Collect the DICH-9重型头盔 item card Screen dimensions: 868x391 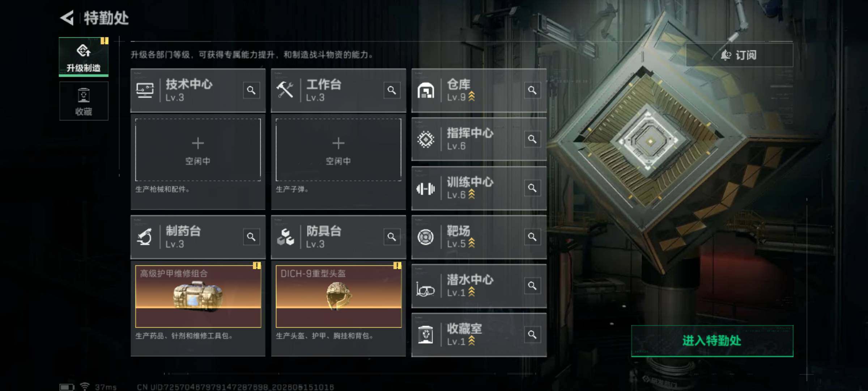click(339, 297)
